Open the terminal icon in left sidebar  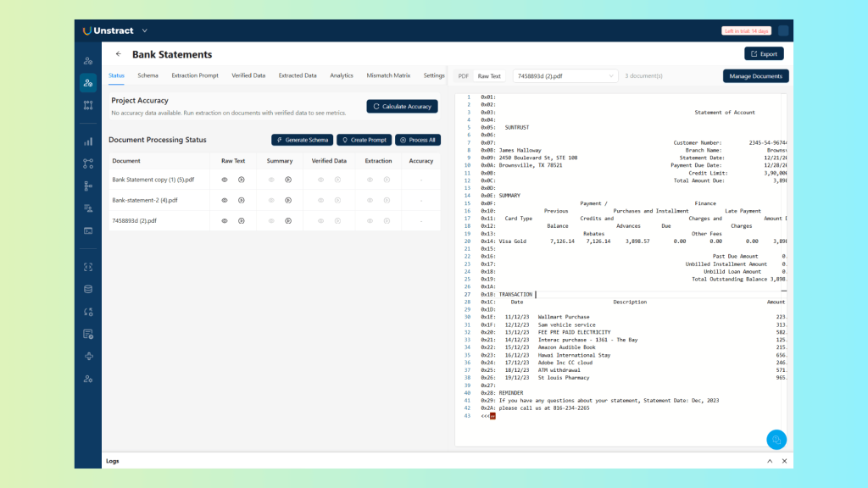tap(88, 230)
